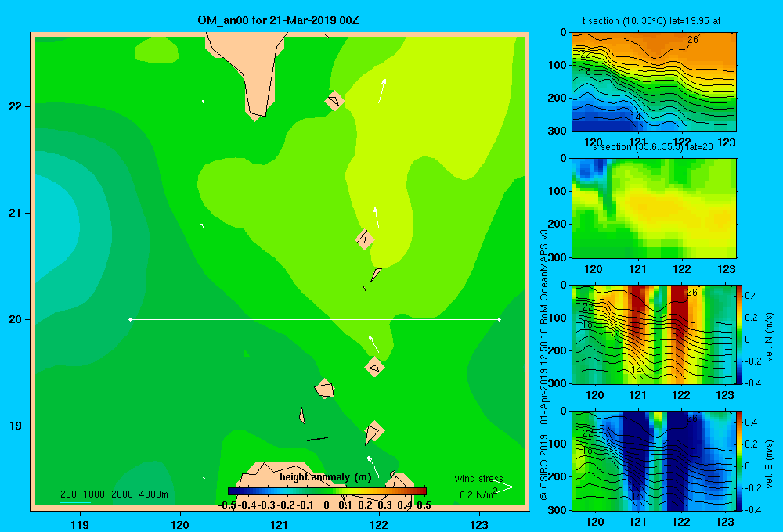
Task: Click the '0.5' tick on height anomaly bar
Action: tap(424, 505)
